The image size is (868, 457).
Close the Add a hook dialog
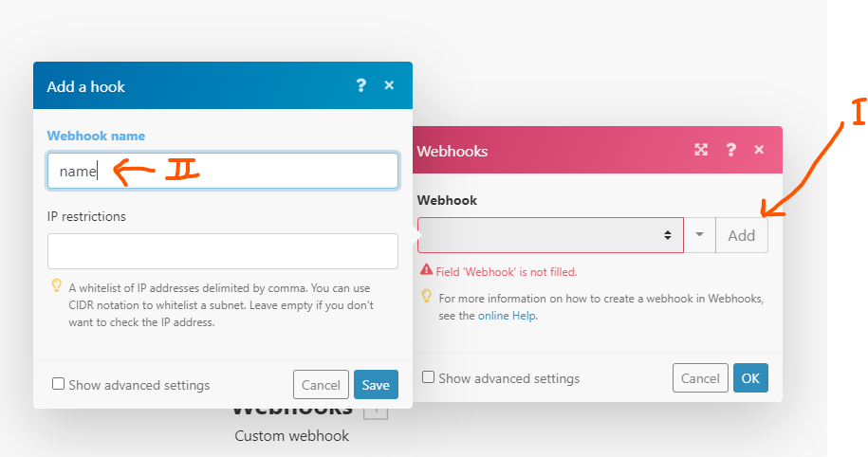point(389,85)
